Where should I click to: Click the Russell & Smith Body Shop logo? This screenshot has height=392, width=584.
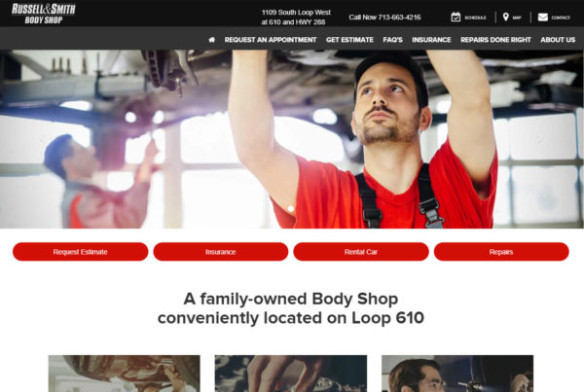tap(44, 14)
